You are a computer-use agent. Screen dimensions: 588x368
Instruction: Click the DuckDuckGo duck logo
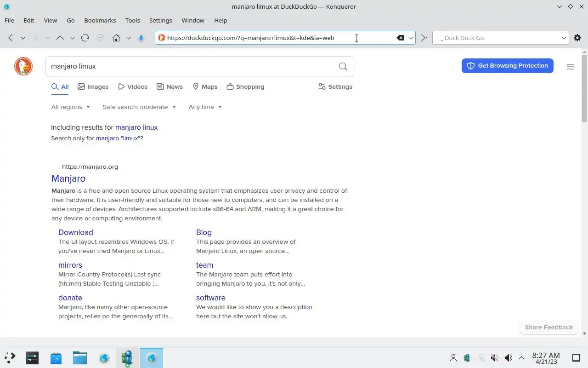[23, 66]
